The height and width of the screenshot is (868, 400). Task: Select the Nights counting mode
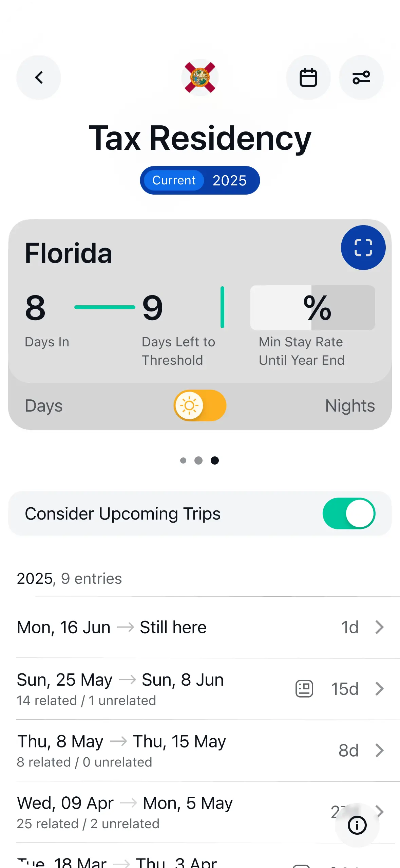click(350, 405)
